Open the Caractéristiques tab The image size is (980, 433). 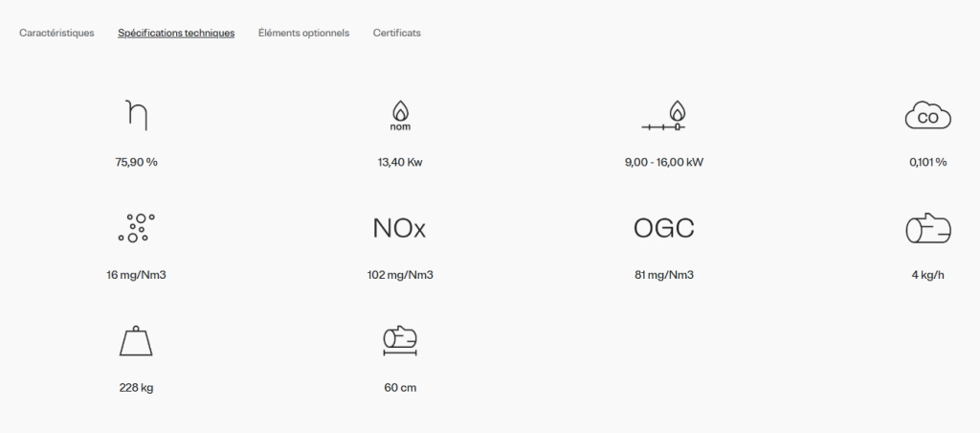click(56, 34)
